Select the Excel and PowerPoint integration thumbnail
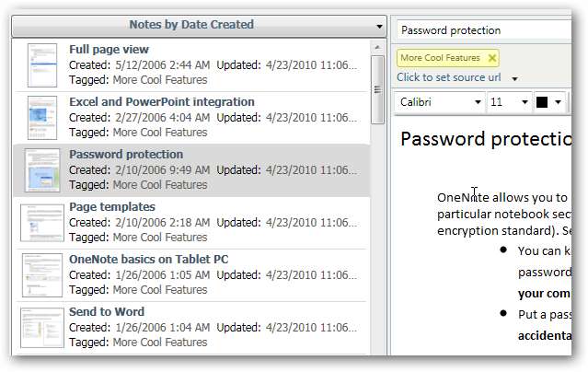 coord(41,118)
